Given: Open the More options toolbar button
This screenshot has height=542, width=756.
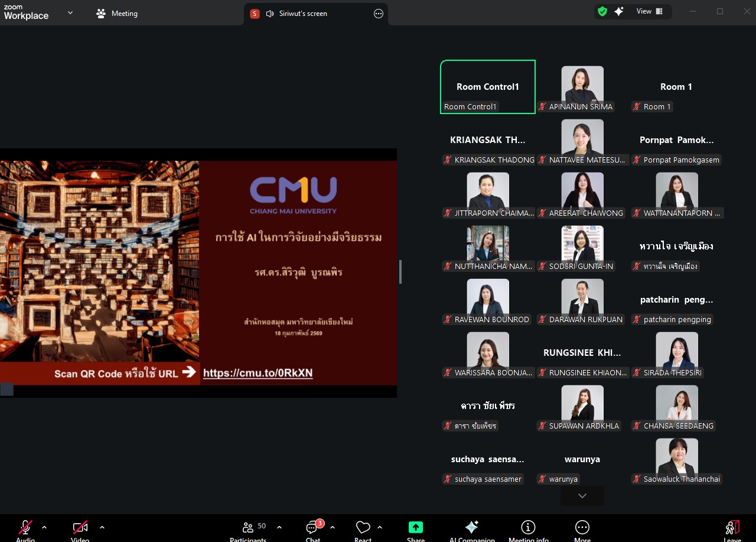Looking at the screenshot, I should [582, 527].
